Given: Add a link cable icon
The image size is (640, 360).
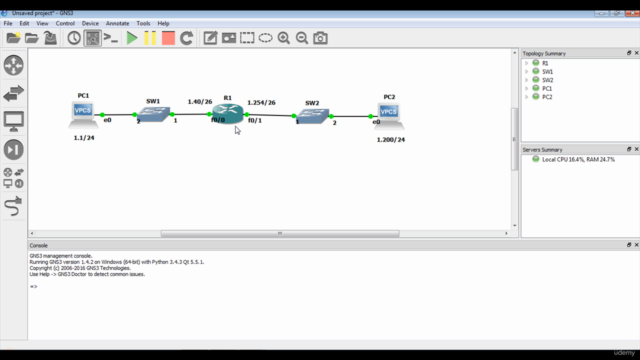Looking at the screenshot, I should (x=13, y=206).
